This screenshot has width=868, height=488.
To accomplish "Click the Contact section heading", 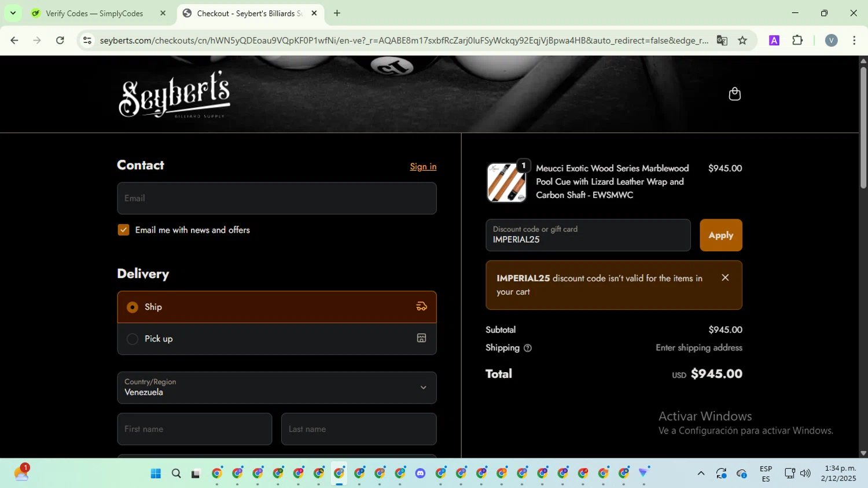I will point(141,165).
